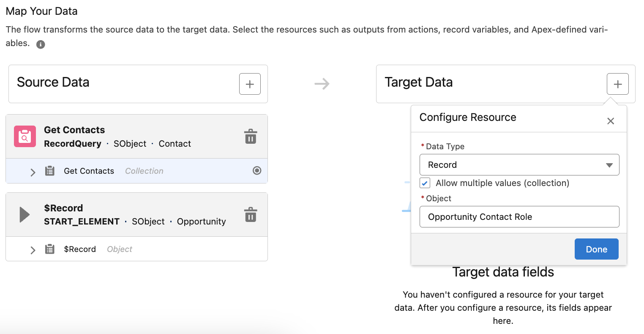Click the plus icon in Source Data

tap(250, 84)
